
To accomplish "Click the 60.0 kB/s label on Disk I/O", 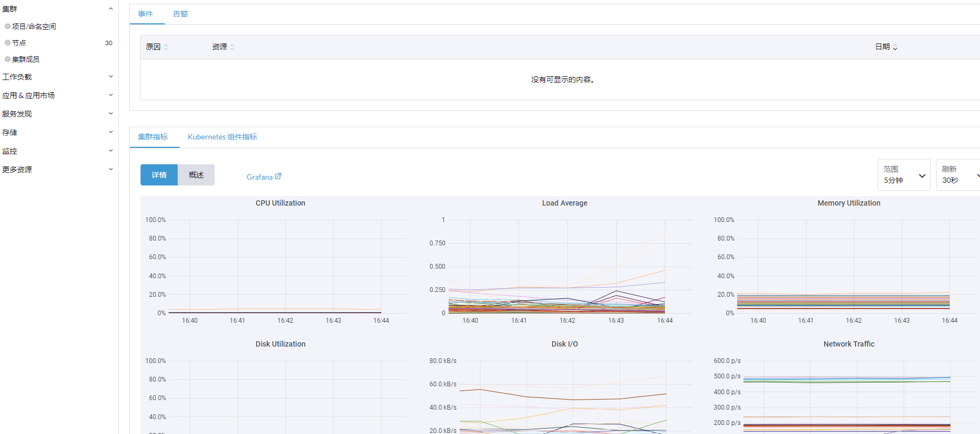I will point(443,384).
